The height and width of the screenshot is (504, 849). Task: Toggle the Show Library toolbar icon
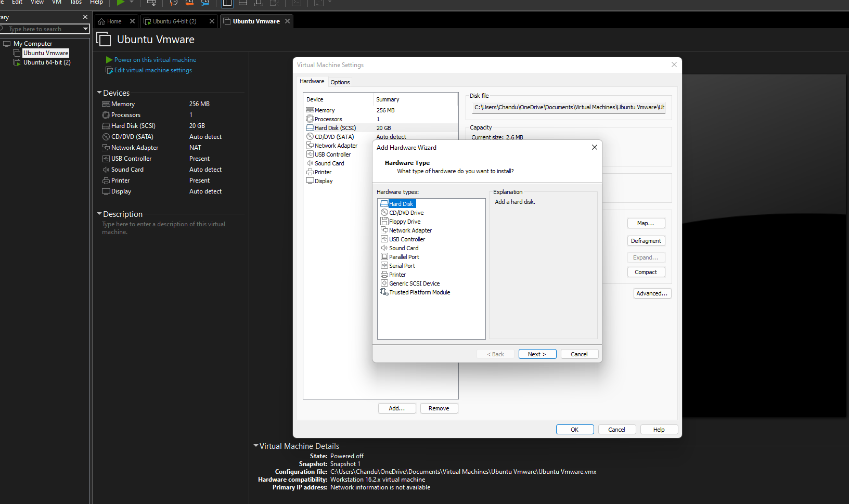227,3
